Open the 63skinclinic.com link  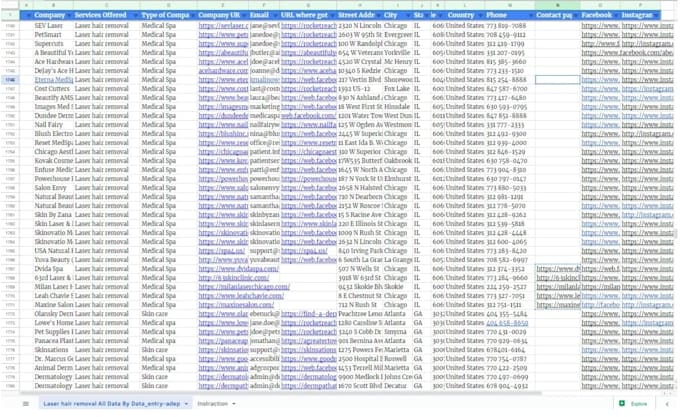pos(232,278)
